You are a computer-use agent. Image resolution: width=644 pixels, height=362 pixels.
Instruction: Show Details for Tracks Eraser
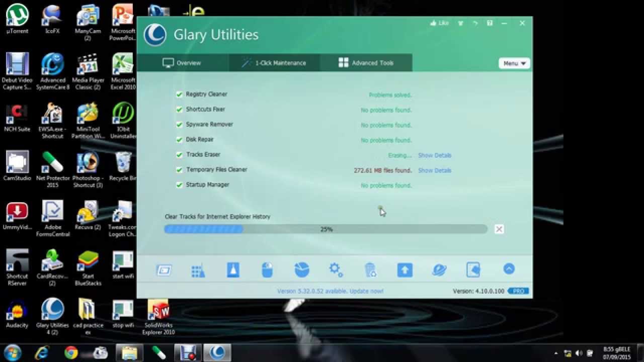tap(435, 155)
